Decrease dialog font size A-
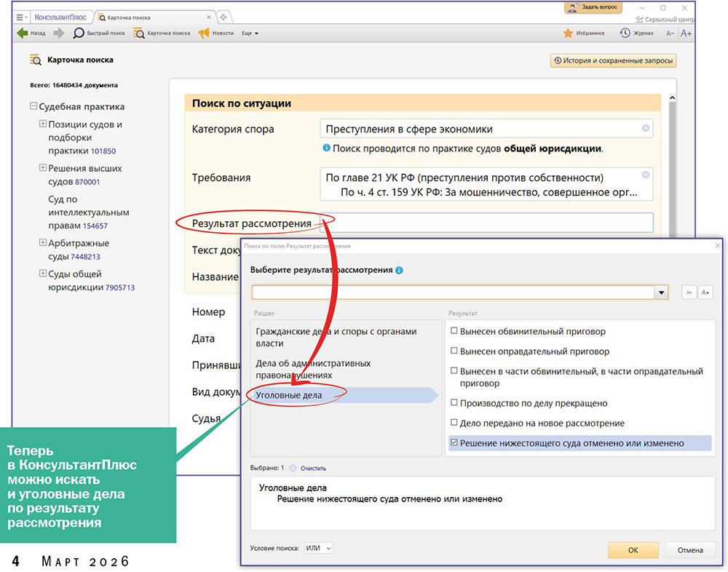The width and height of the screenshot is (728, 572). 689,292
